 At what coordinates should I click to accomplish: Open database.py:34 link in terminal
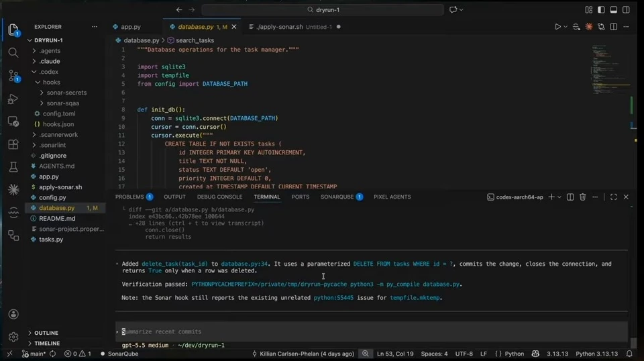pos(244,264)
